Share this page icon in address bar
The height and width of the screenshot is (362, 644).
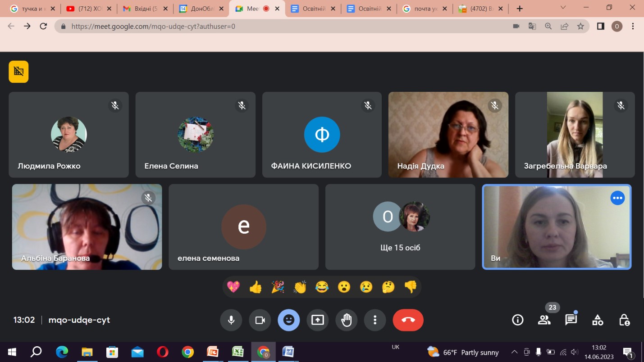pos(565,26)
